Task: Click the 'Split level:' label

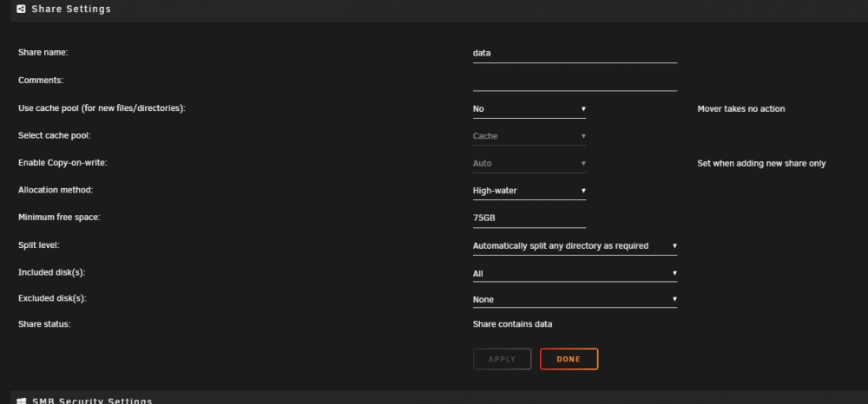Action: [39, 244]
